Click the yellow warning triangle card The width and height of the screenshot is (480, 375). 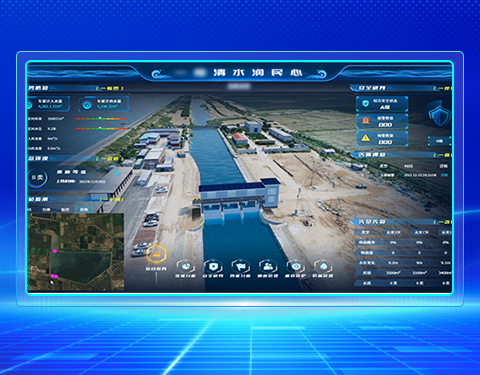[382, 139]
